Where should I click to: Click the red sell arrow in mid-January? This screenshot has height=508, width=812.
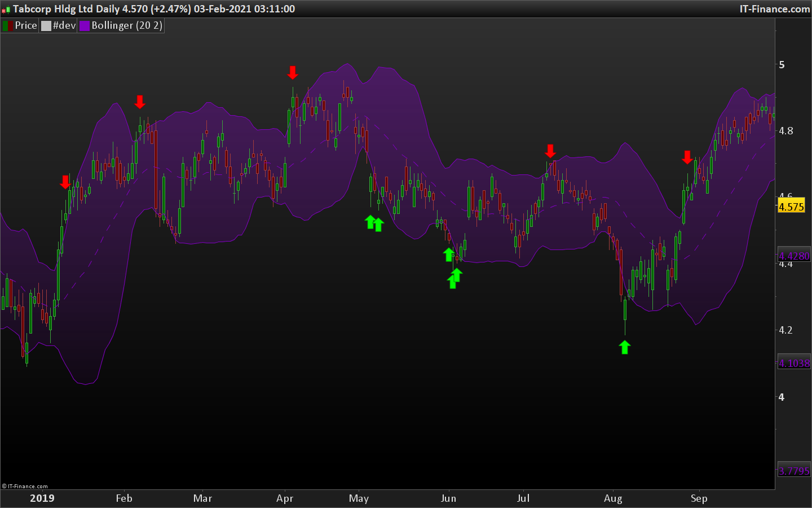(x=65, y=182)
